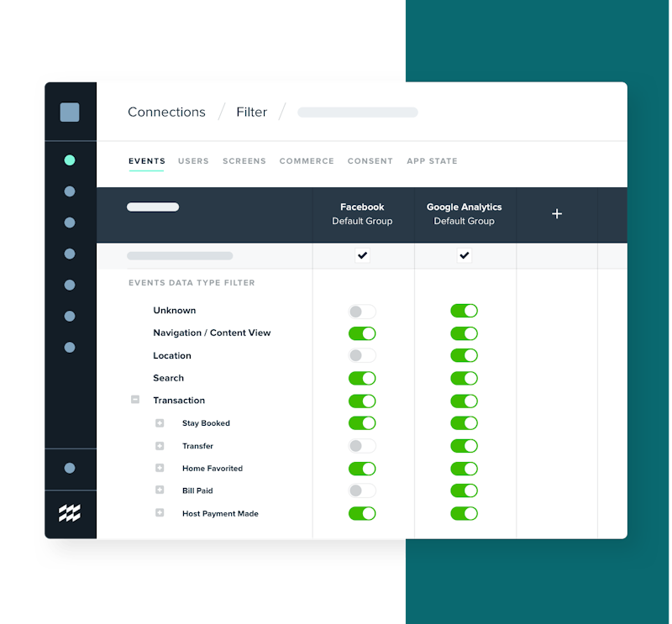Screen dimensions: 672x624
Task: Click the Google Analytics column header
Action: pyautogui.click(x=465, y=214)
